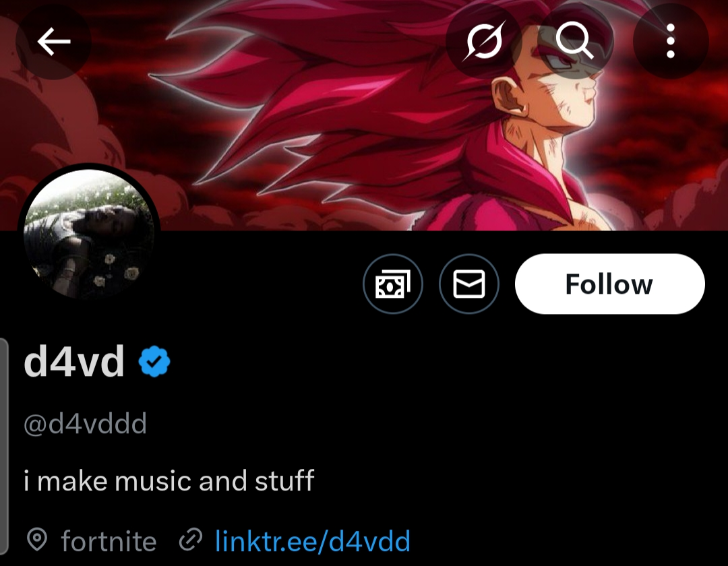728x566 pixels.
Task: Tap the search magnifier icon
Action: 576,41
